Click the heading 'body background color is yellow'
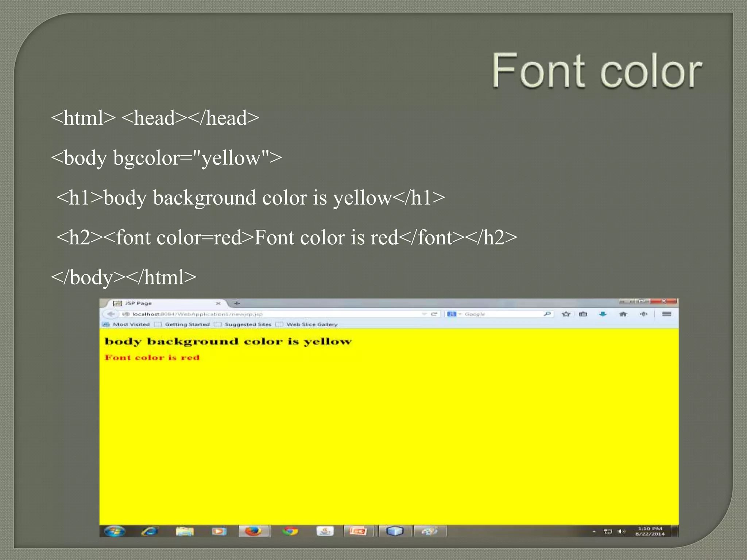Screen dimensions: 747x560 (228, 342)
